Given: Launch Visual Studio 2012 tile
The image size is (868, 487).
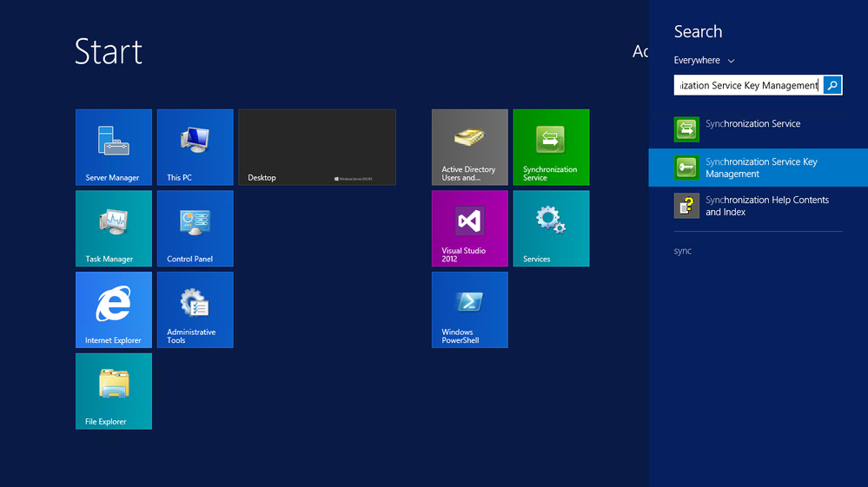Looking at the screenshot, I should pos(469,228).
